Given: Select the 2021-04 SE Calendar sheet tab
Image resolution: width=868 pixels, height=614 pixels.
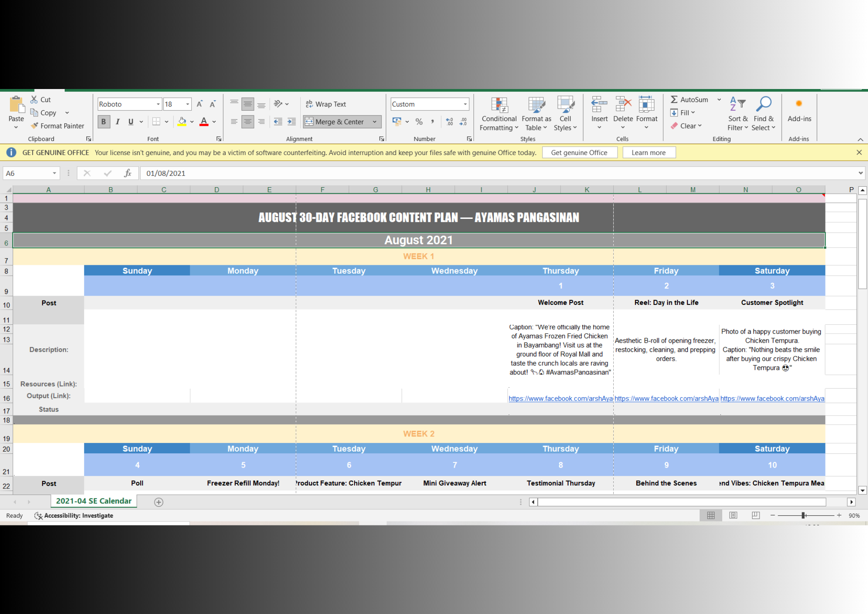Looking at the screenshot, I should coord(94,501).
